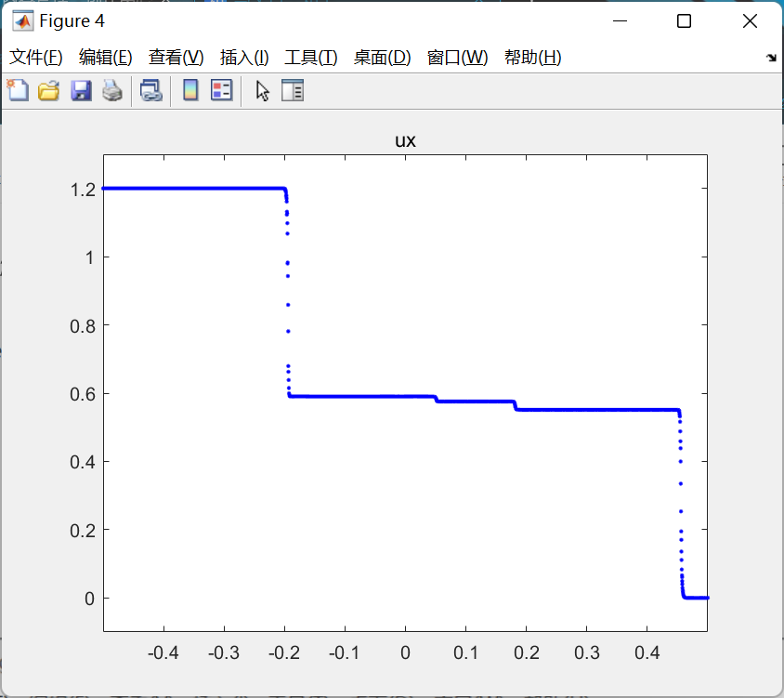Expand the menu overflow chevron
This screenshot has height=698, width=784.
[x=771, y=57]
